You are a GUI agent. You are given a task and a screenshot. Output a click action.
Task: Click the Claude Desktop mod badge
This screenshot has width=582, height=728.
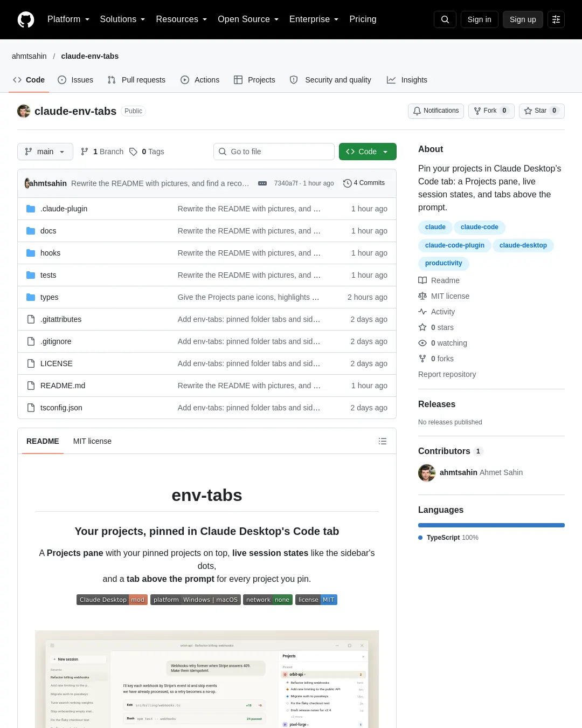(x=112, y=600)
